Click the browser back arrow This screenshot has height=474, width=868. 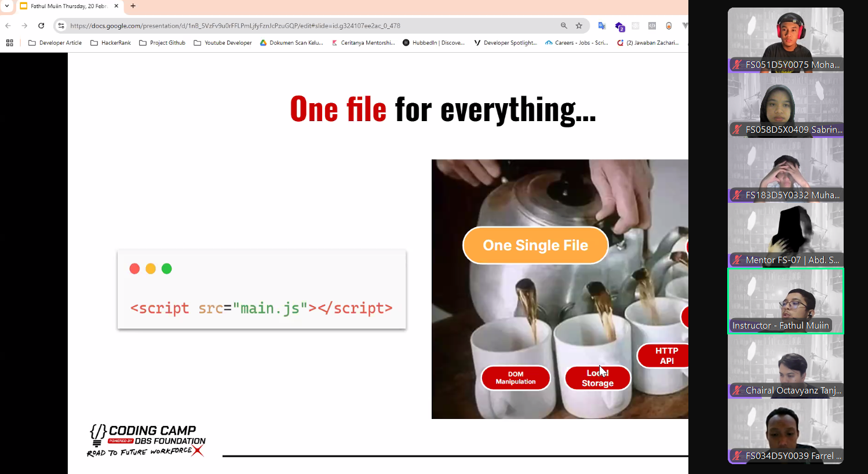[x=8, y=25]
